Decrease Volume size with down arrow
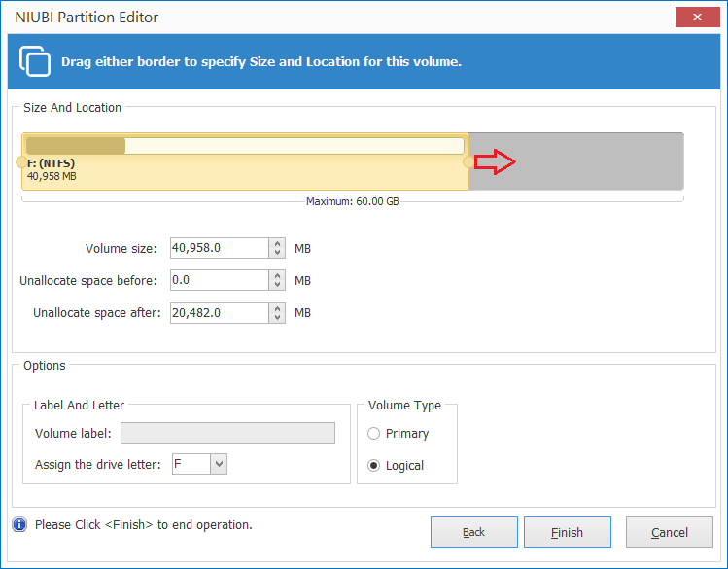 click(277, 253)
